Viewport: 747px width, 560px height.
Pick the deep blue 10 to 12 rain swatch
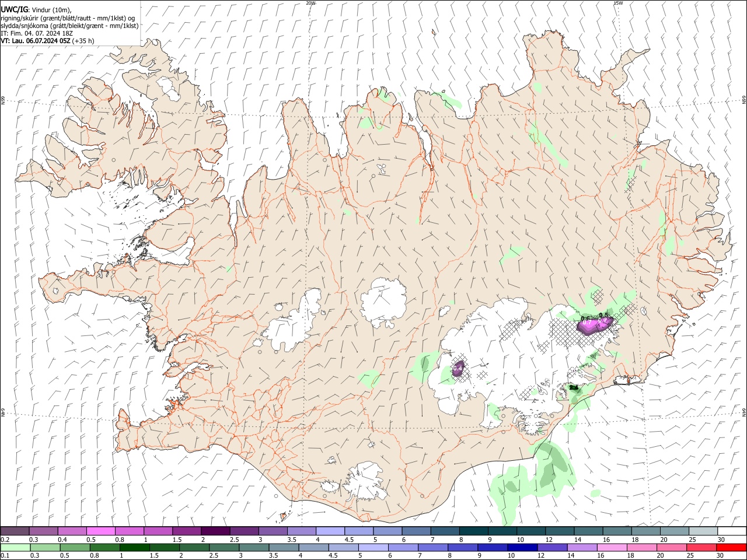coord(522,547)
